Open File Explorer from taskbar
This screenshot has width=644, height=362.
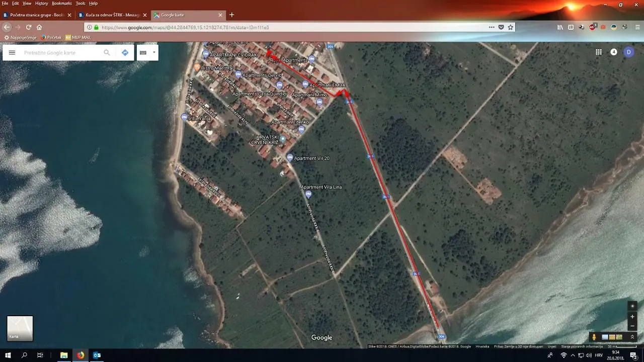64,355
